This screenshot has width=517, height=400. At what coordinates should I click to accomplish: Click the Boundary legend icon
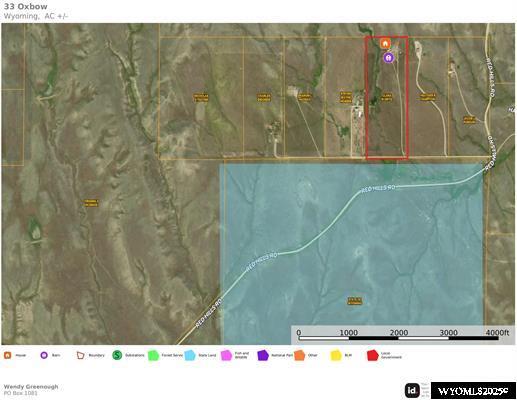click(80, 355)
